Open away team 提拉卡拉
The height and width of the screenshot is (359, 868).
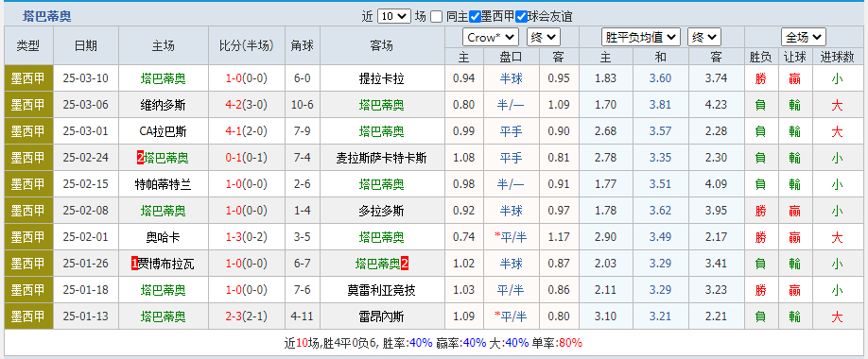(x=382, y=78)
